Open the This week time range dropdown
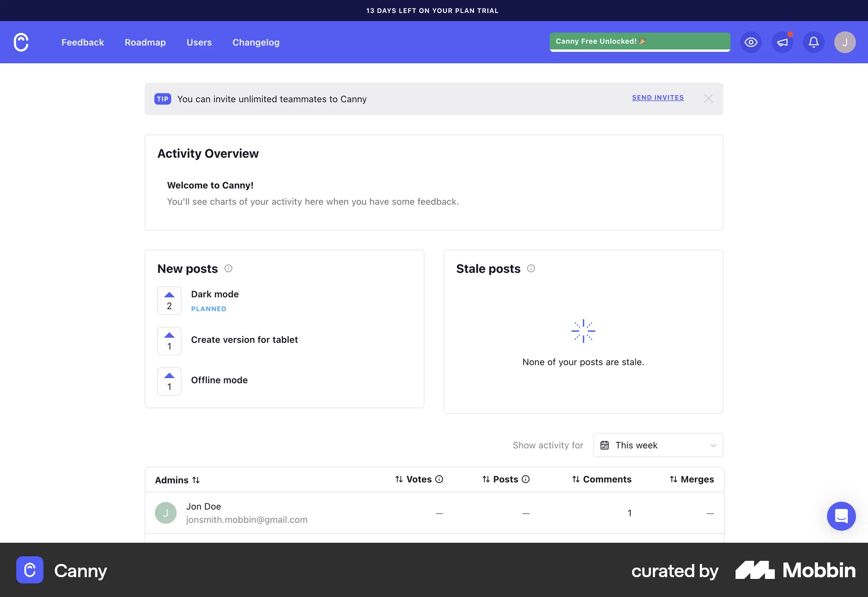This screenshot has width=868, height=597. 658,445
